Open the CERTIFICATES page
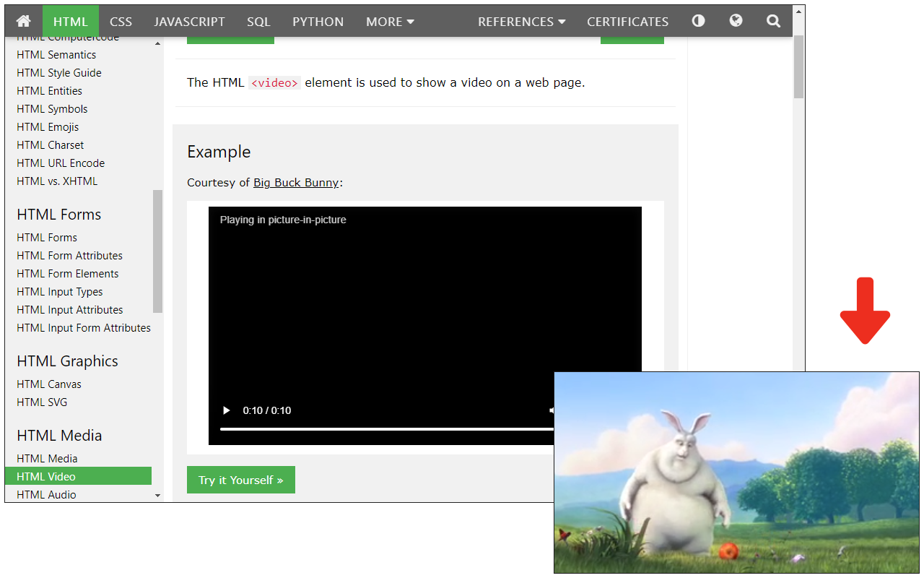This screenshot has height=578, width=924. 627,22
